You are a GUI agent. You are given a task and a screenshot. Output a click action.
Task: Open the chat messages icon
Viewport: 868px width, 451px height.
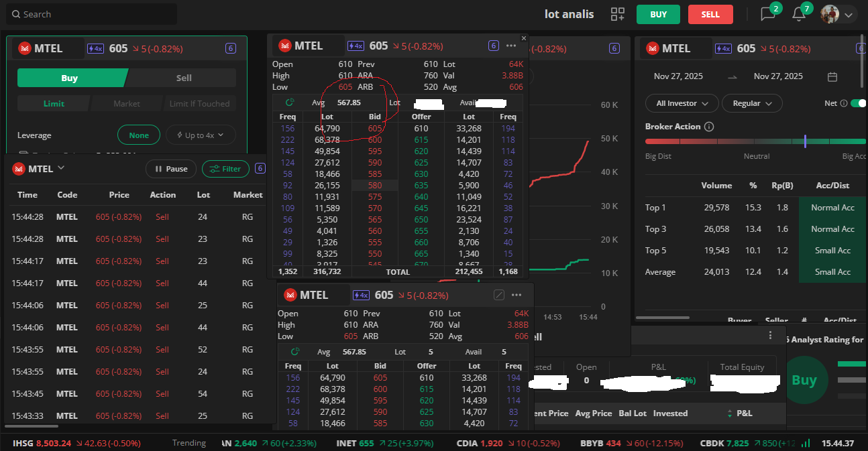(x=767, y=14)
